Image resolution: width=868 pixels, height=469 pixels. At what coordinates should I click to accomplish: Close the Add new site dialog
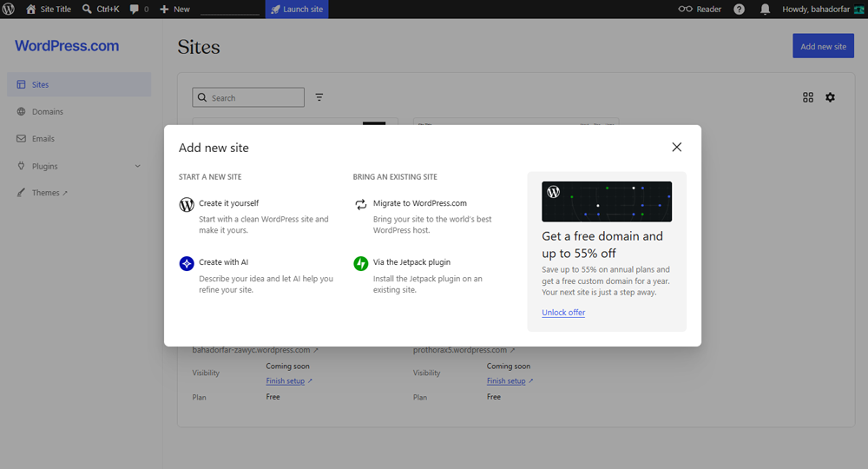676,147
